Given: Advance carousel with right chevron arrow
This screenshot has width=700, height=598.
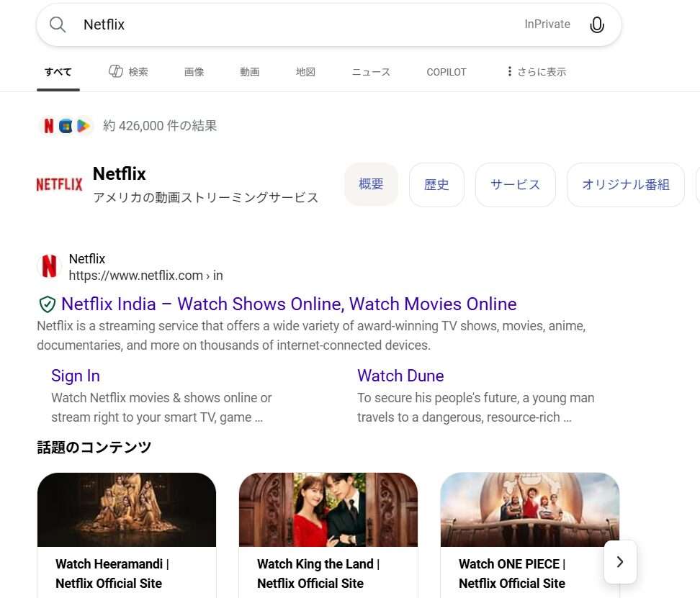Looking at the screenshot, I should pos(619,562).
